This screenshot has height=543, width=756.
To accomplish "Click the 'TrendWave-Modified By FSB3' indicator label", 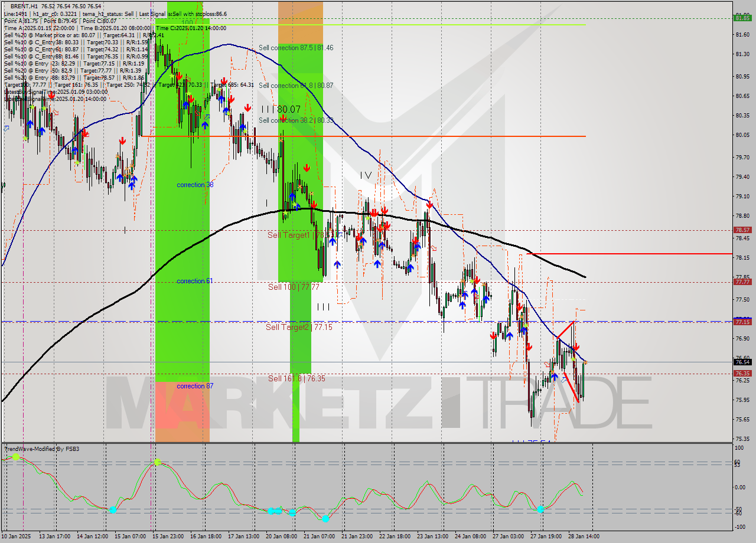I will coord(42,449).
